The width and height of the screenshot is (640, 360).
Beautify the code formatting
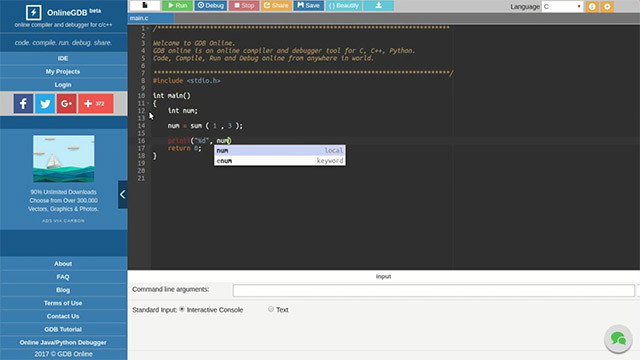[344, 5]
